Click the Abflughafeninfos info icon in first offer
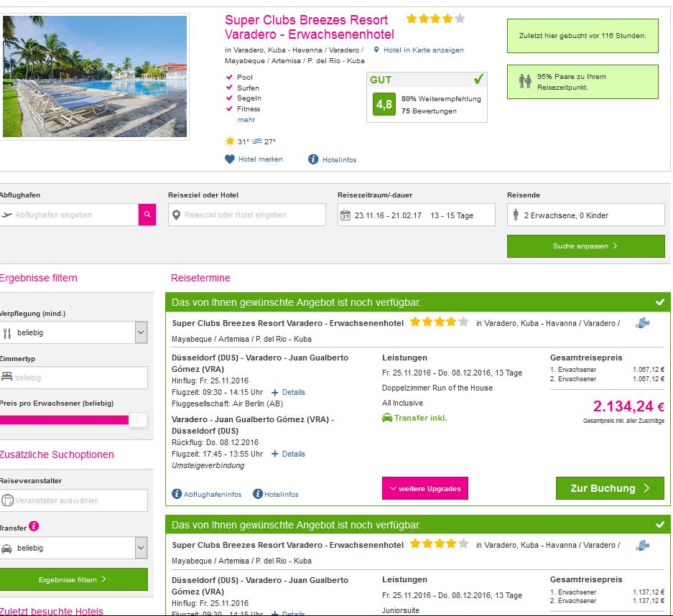This screenshot has width=673, height=616. pyautogui.click(x=177, y=494)
